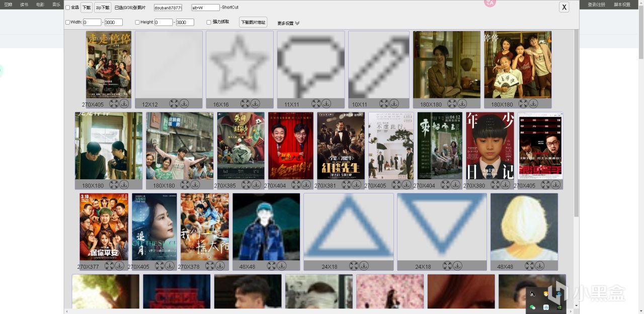Download the 12X12 image via its download icon

[x=184, y=103]
